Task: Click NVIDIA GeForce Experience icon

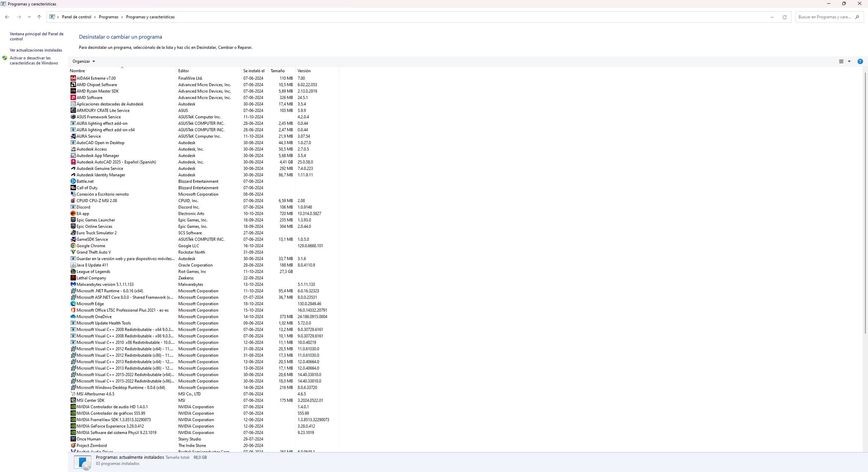Action: [x=73, y=426]
